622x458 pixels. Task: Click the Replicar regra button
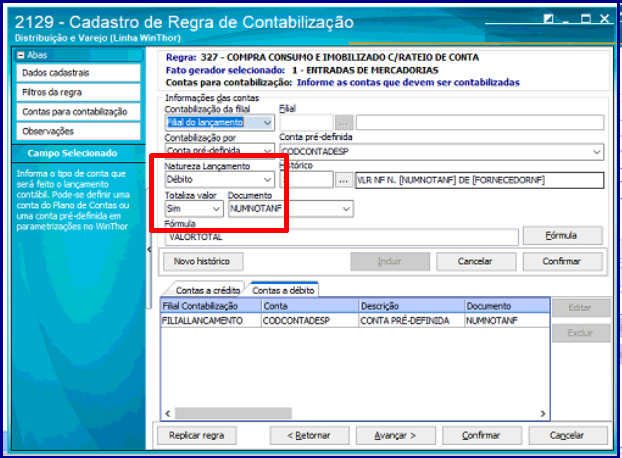click(197, 435)
